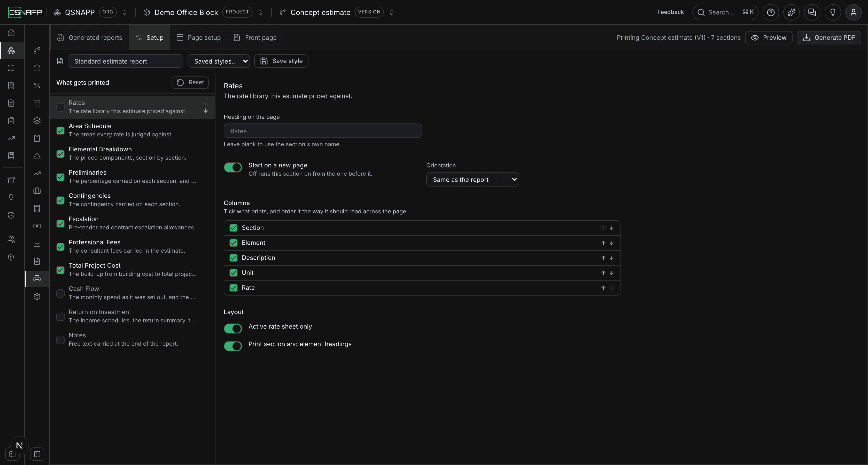Toggle Start on a new page switch
This screenshot has width=868, height=465.
click(233, 167)
